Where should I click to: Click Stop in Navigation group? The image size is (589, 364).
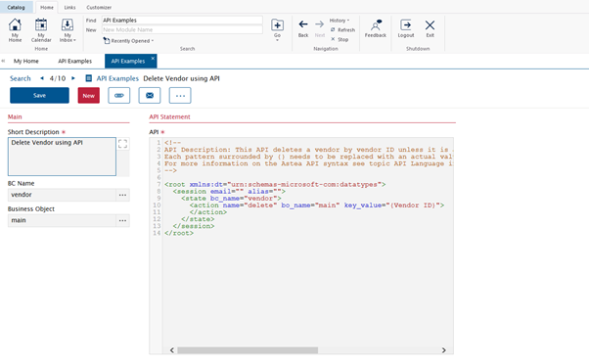340,39
